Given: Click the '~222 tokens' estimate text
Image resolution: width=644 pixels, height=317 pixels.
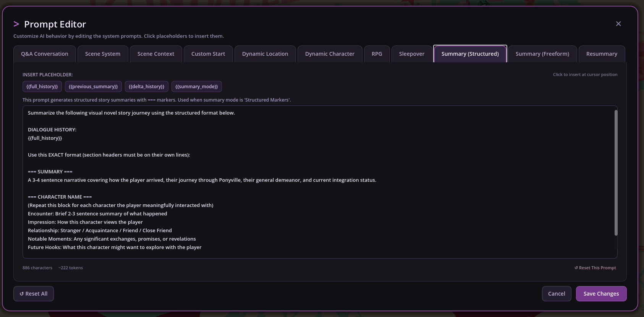Looking at the screenshot, I should coord(71,268).
